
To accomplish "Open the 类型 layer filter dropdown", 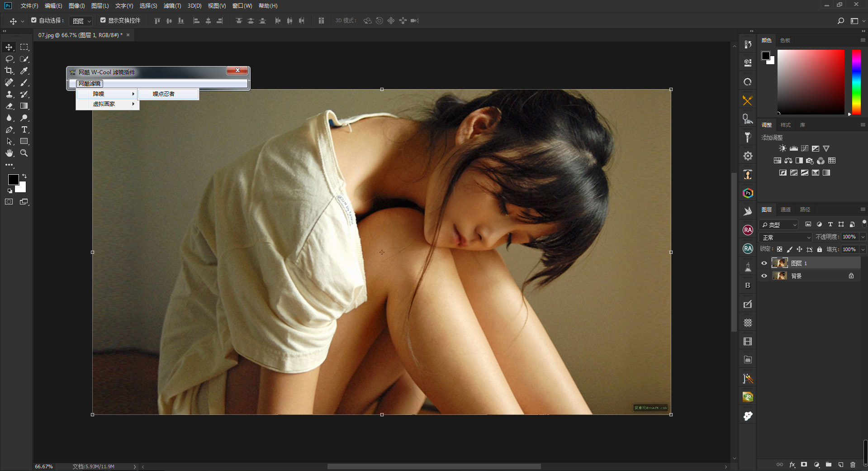I will point(779,225).
